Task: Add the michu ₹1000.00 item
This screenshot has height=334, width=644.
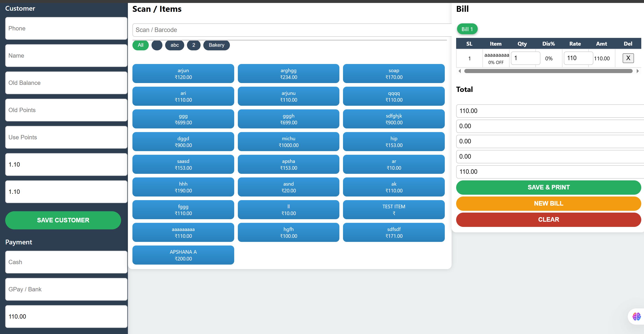Action: click(x=288, y=142)
